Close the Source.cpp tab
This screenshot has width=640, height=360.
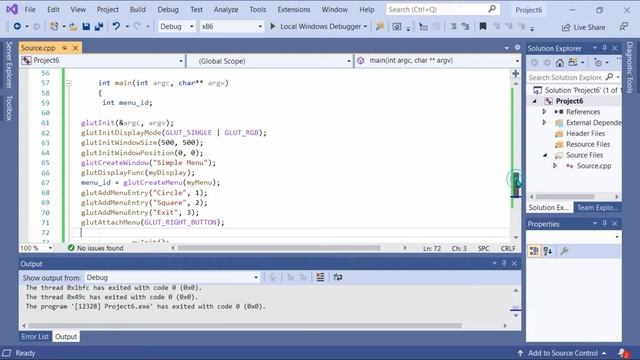click(76, 48)
